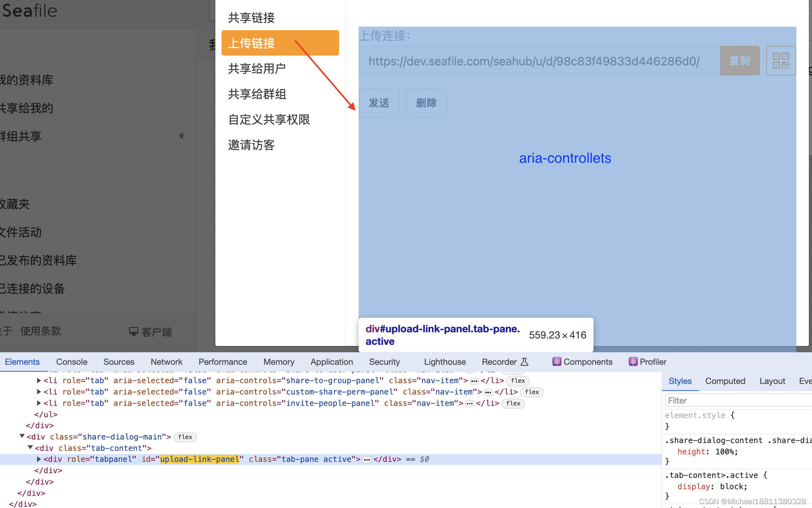The height and width of the screenshot is (508, 812).
Task: Open 已发布的资料库 in sidebar
Action: coord(38,260)
